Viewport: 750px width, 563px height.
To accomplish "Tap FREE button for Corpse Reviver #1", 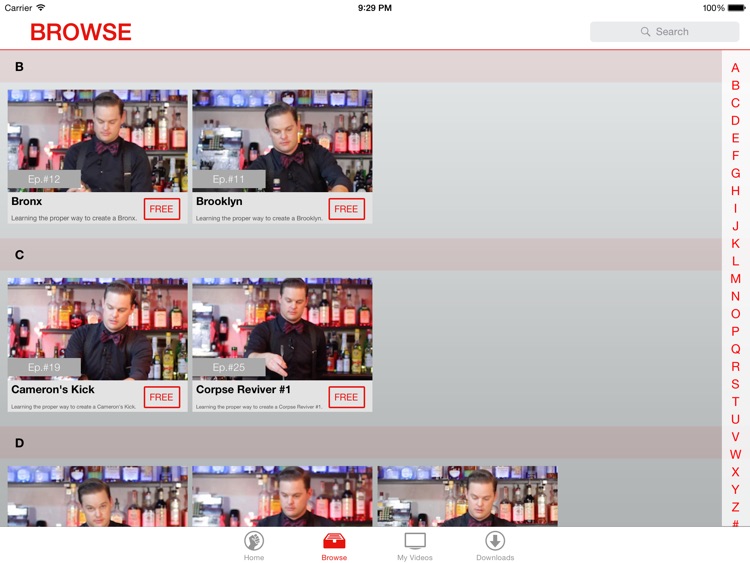I will 346,397.
